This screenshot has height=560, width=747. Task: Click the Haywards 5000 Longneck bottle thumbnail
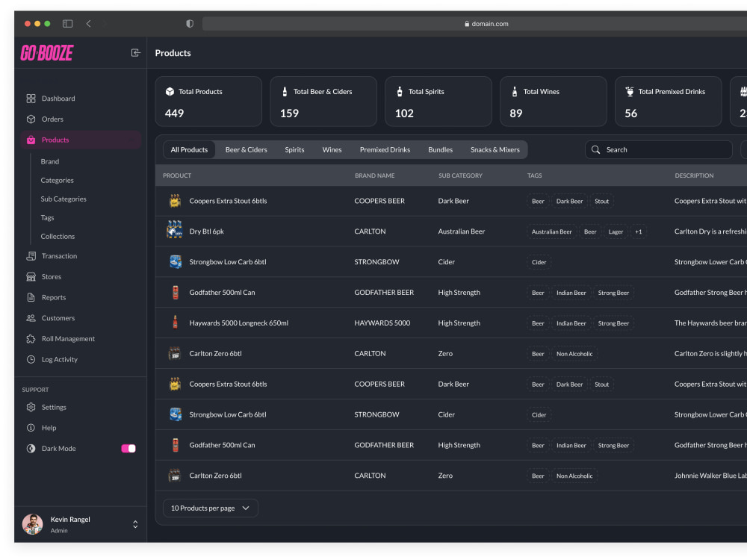pyautogui.click(x=175, y=323)
